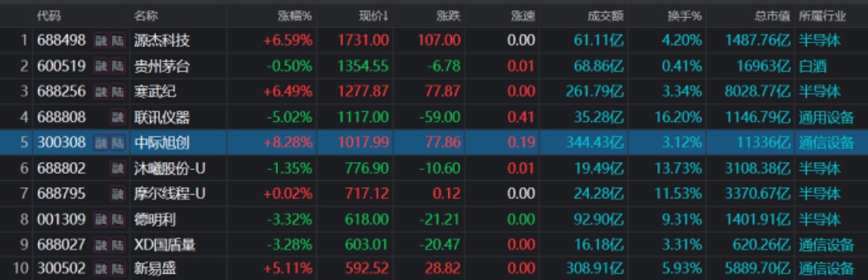Click the 陆 badge for XD国盾量
Image resolution: width=868 pixels, height=280 pixels.
point(118,244)
